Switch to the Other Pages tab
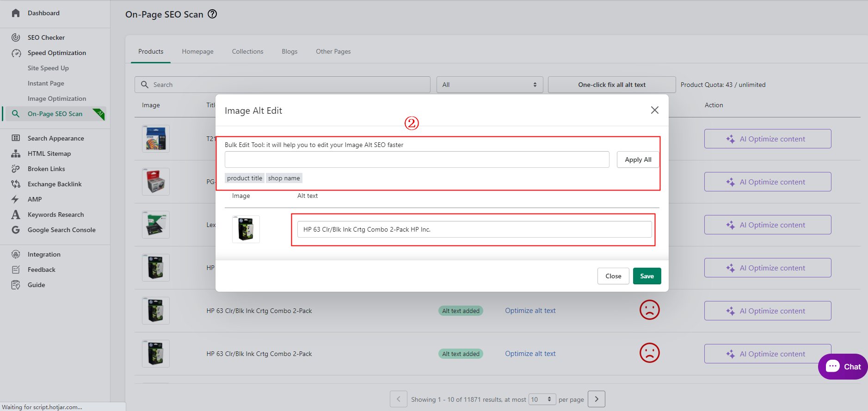The width and height of the screenshot is (868, 411). [x=333, y=51]
